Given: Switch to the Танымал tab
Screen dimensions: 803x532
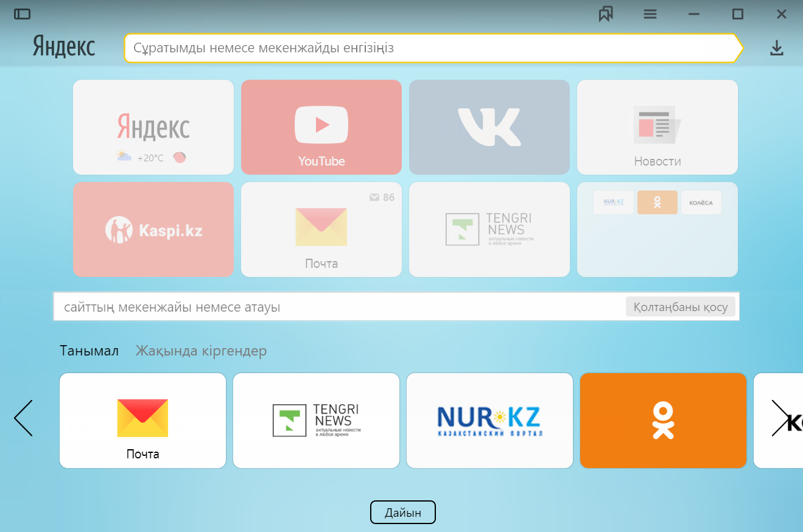Looking at the screenshot, I should pos(89,351).
